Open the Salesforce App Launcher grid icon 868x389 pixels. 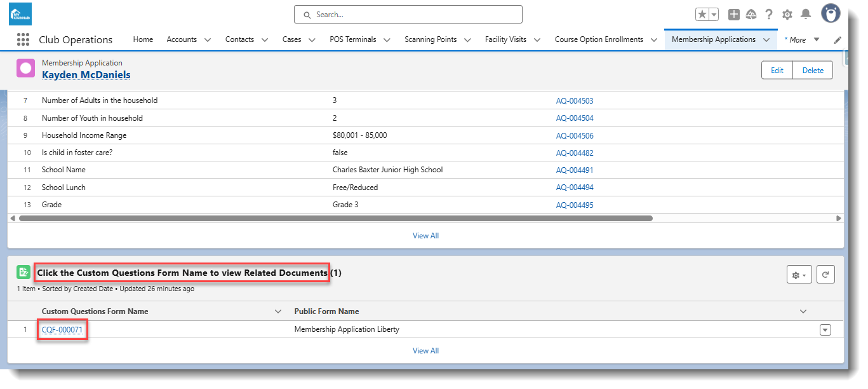click(23, 39)
